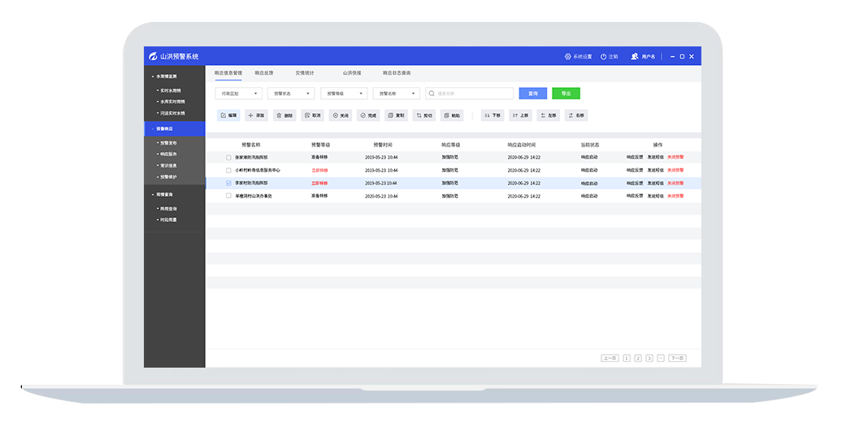This screenshot has height=436, width=868.
Task: Uncheck the 李家村防汛指挥部 row checkbox
Action: coord(228,183)
